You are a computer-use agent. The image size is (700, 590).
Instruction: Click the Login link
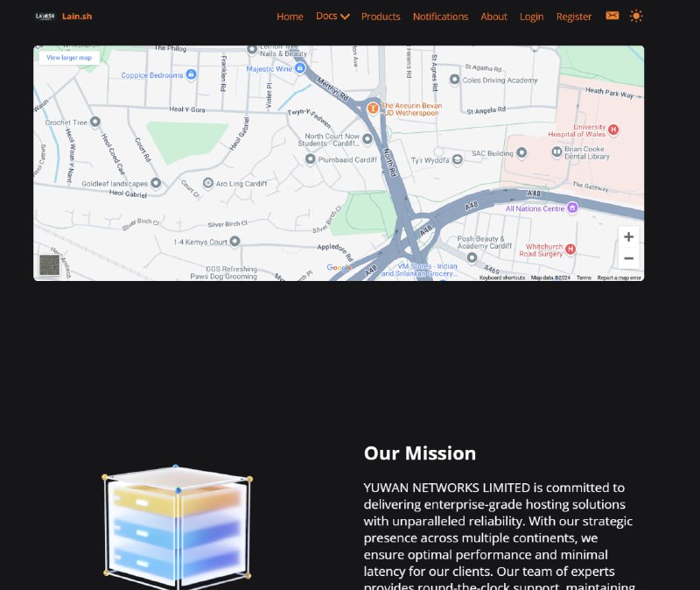click(x=531, y=17)
